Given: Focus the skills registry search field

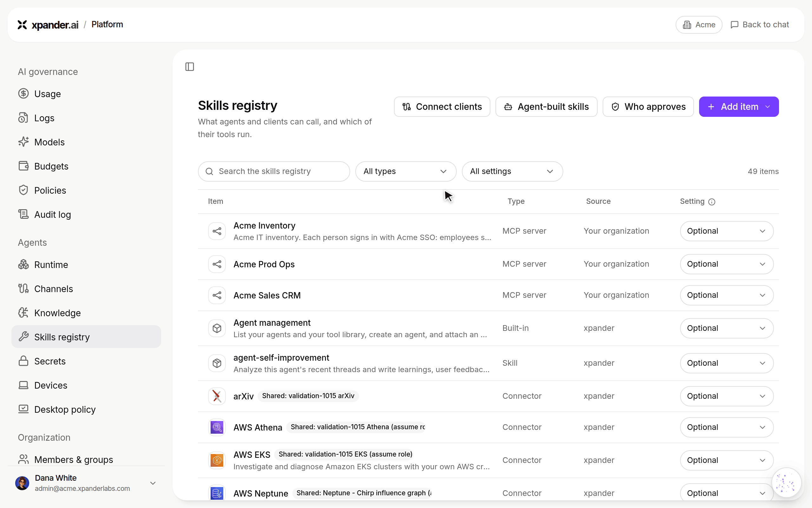Looking at the screenshot, I should tap(274, 171).
